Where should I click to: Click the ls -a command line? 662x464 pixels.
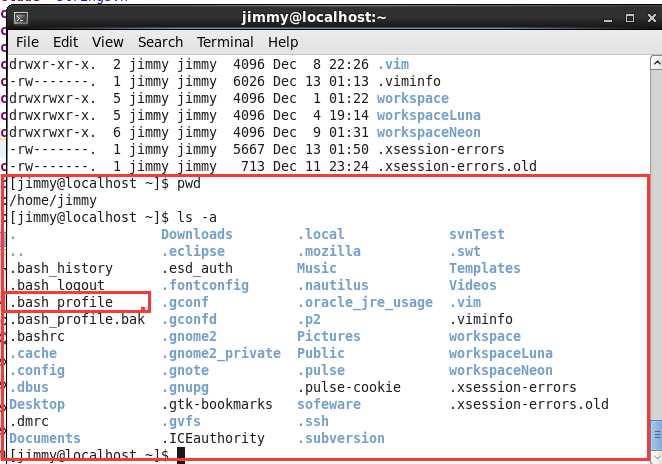point(113,217)
